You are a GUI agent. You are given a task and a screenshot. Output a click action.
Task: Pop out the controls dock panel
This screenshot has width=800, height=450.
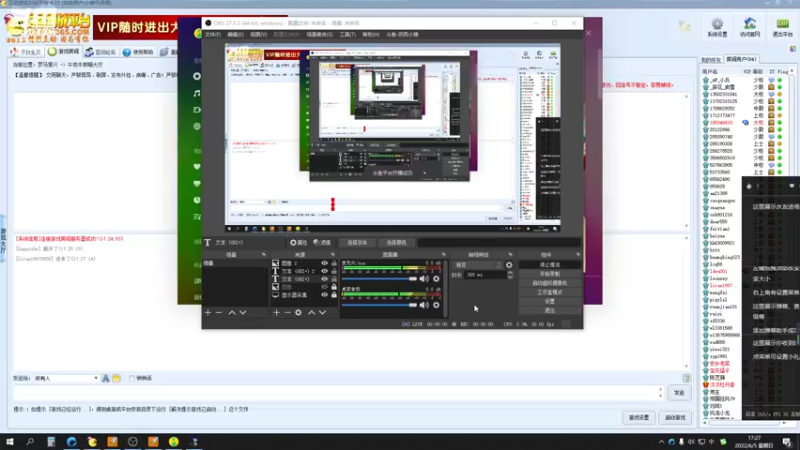578,254
